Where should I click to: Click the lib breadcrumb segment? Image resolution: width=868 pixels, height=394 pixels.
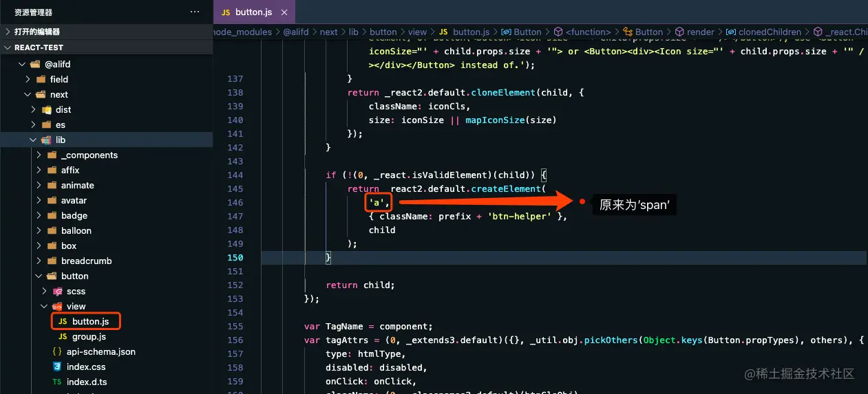pyautogui.click(x=354, y=32)
